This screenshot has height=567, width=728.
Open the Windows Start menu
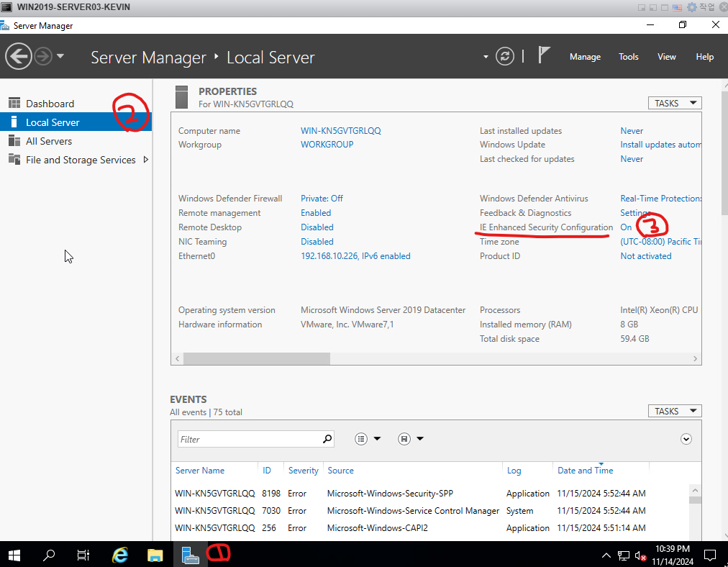[14, 555]
